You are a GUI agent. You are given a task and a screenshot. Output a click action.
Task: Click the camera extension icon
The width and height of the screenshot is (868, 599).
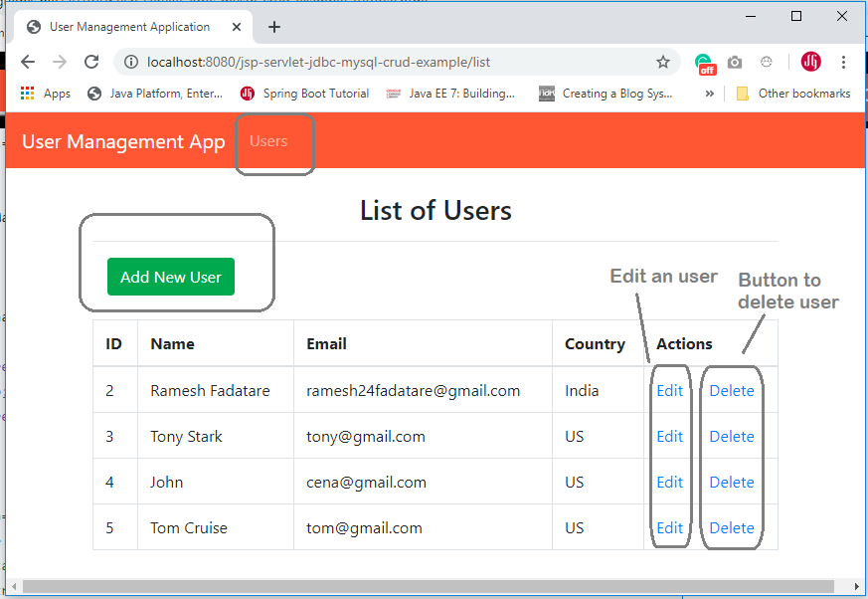[x=735, y=62]
